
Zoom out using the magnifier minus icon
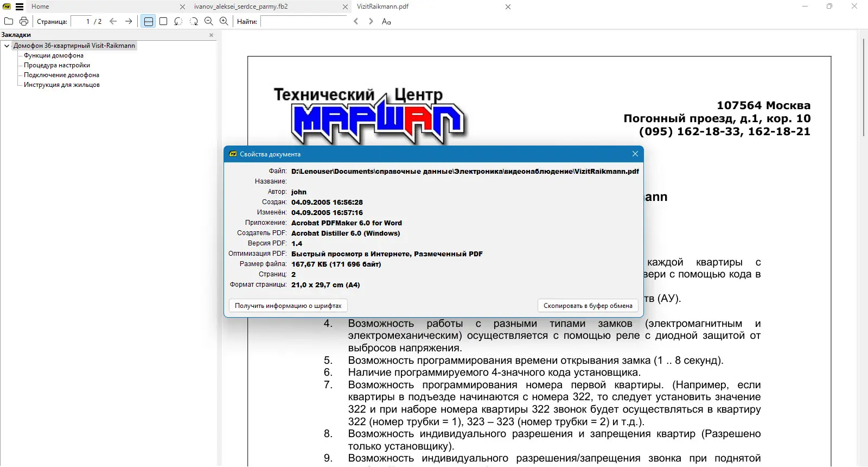point(209,21)
